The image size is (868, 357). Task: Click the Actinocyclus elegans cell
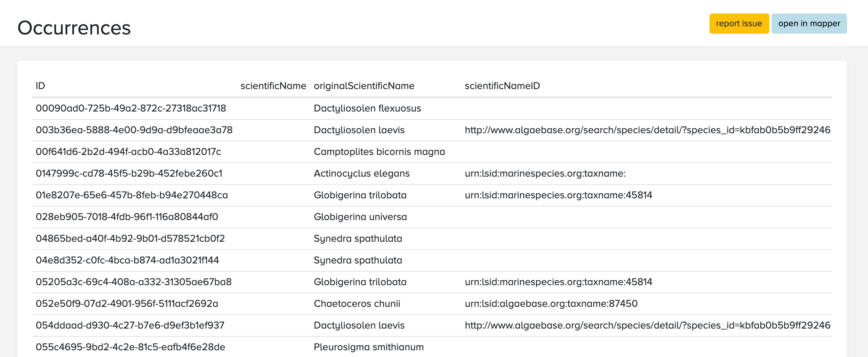click(362, 173)
